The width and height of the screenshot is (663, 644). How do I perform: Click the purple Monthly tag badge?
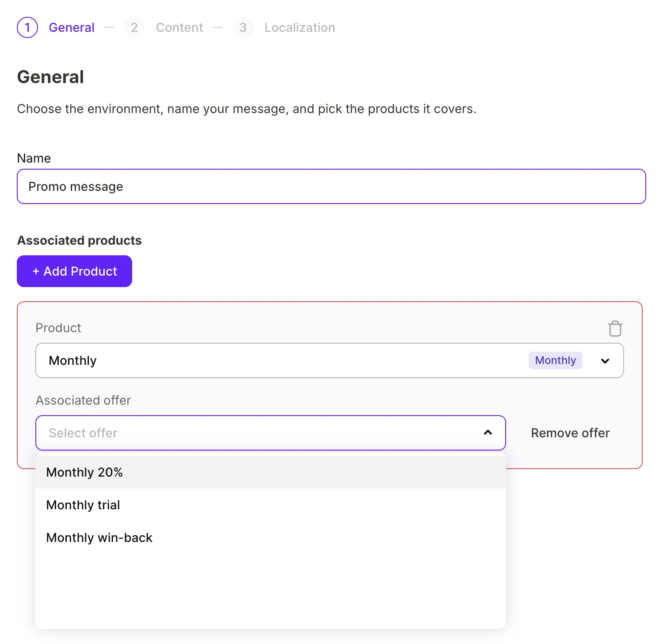pyautogui.click(x=556, y=360)
